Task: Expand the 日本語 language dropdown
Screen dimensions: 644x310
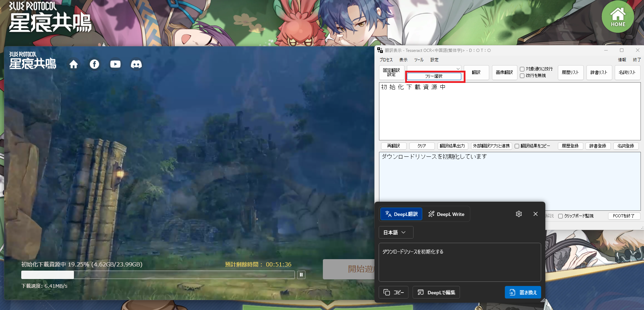Action: (x=396, y=232)
